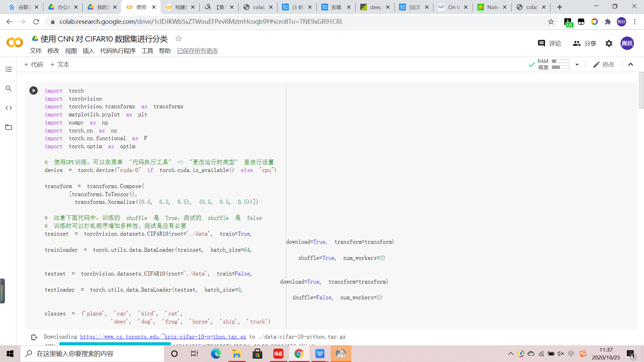
Task: Open the comments (评论) panel
Action: pos(549,44)
